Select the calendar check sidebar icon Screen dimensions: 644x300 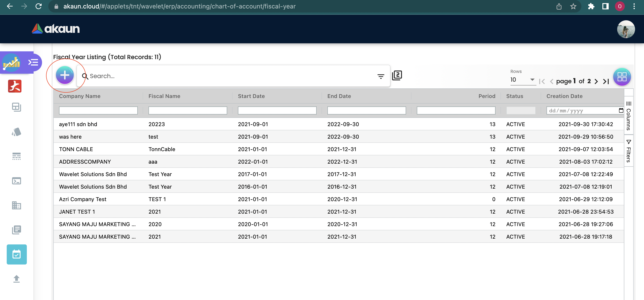point(17,254)
